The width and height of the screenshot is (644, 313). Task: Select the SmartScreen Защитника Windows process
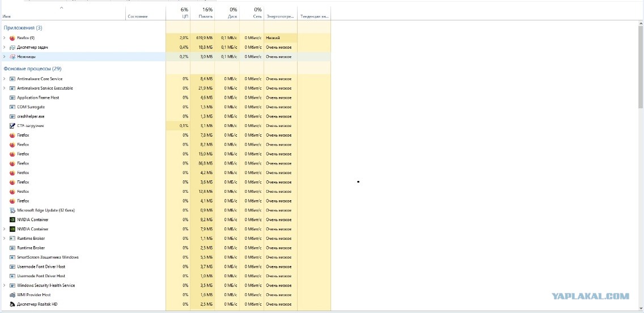(48, 257)
